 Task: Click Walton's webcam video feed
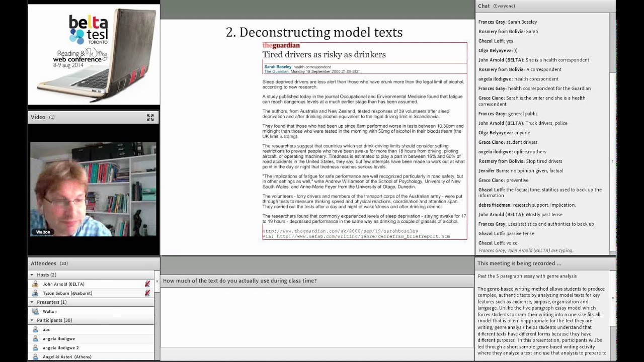pos(93,189)
